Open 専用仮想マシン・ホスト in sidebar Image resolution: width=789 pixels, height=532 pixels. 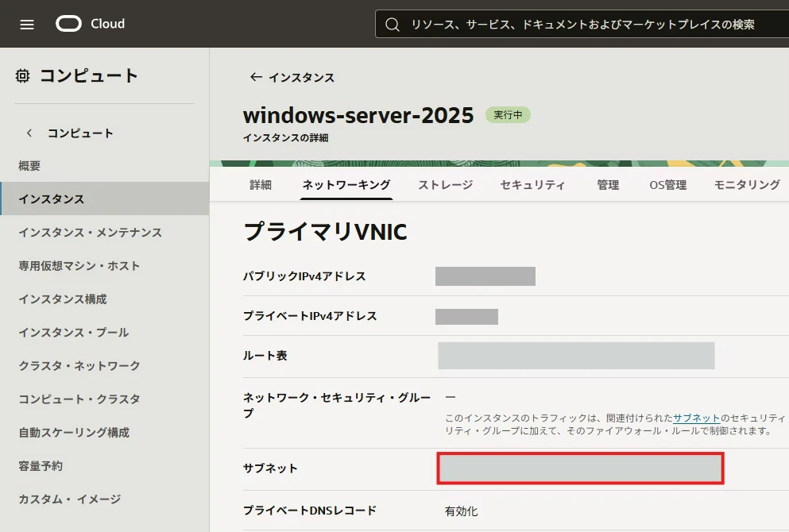(x=79, y=265)
